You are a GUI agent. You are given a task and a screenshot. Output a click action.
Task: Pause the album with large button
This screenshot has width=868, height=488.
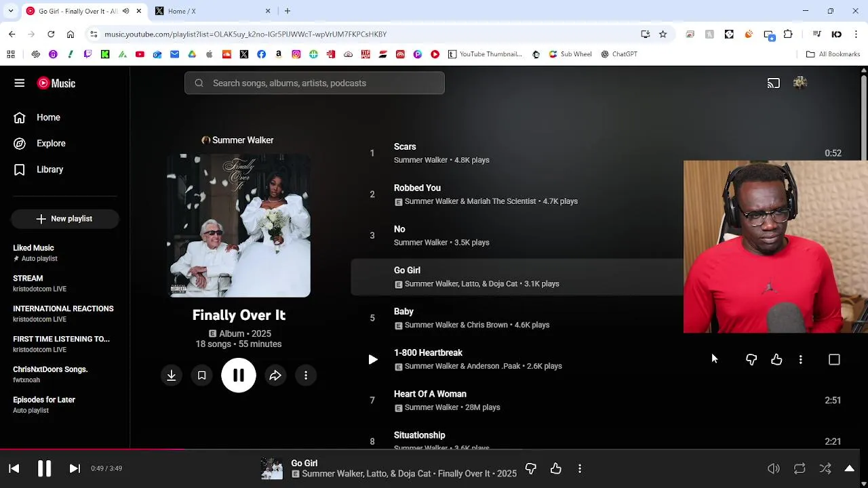(x=239, y=375)
